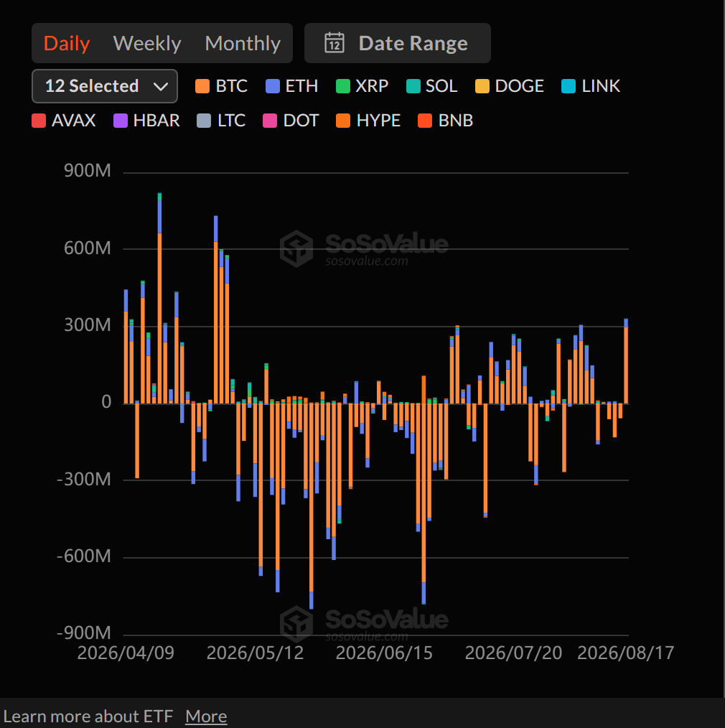The width and height of the screenshot is (725, 728).
Task: Toggle the DOGE legend series
Action: 510,86
